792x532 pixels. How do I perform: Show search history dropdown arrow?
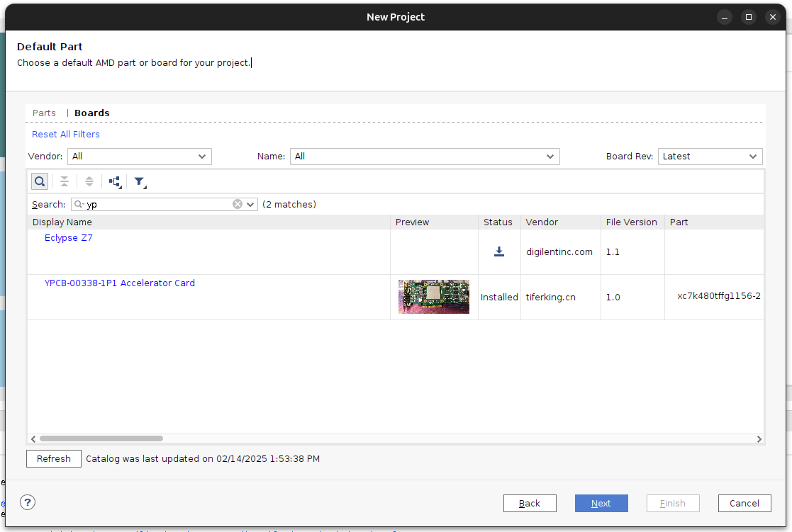point(250,205)
